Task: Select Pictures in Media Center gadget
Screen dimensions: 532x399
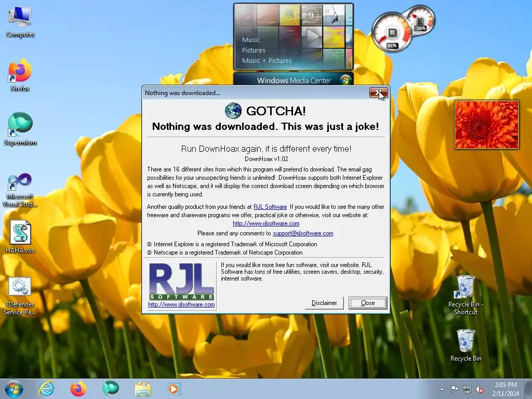Action: 254,50
